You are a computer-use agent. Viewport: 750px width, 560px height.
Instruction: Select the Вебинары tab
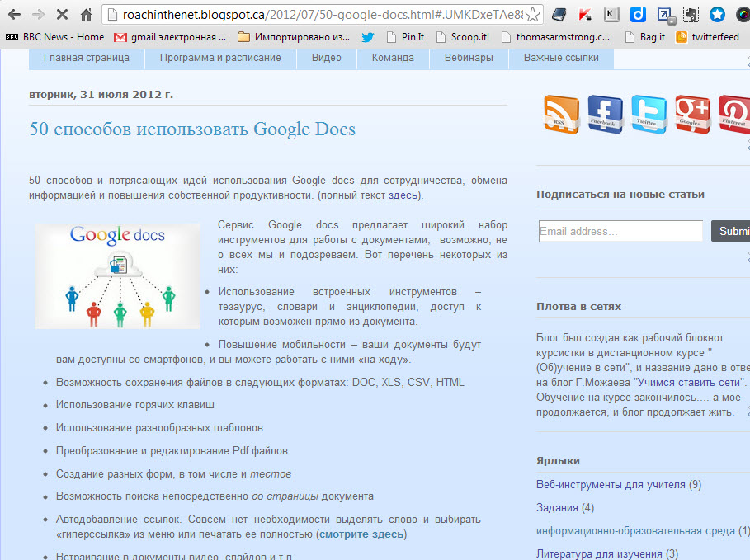(x=469, y=58)
